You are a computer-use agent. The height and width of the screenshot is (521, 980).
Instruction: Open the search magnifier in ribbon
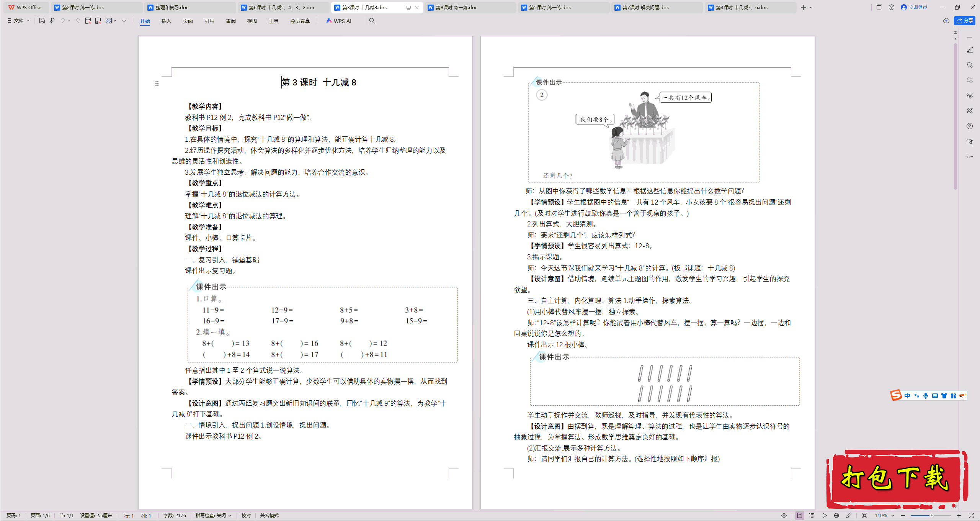coord(372,21)
